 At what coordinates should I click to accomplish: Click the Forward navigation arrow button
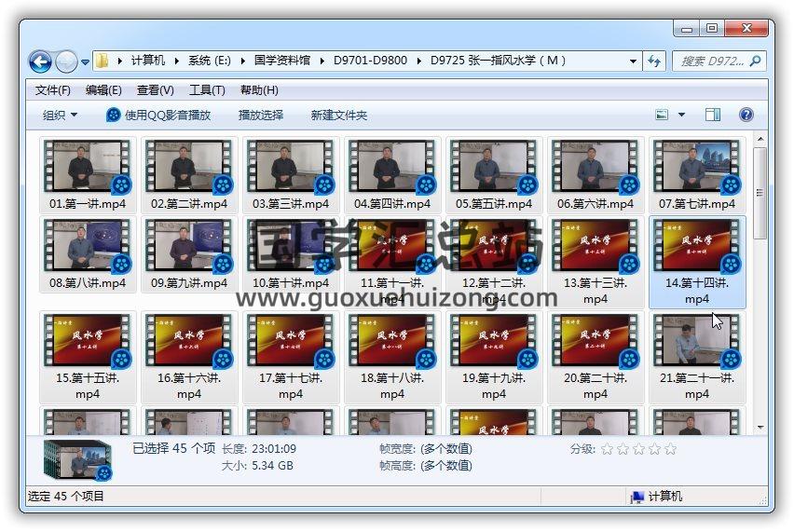pos(66,61)
